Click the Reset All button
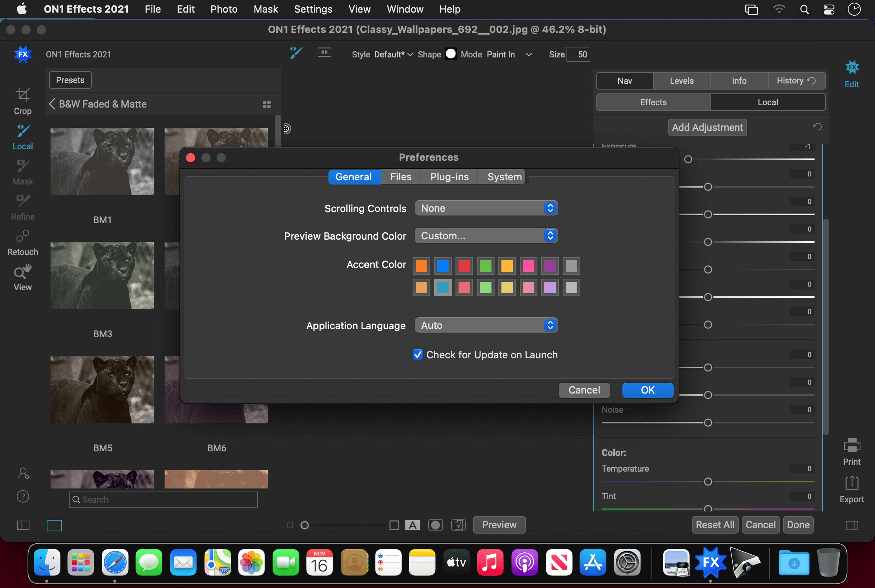This screenshot has height=588, width=875. tap(715, 525)
